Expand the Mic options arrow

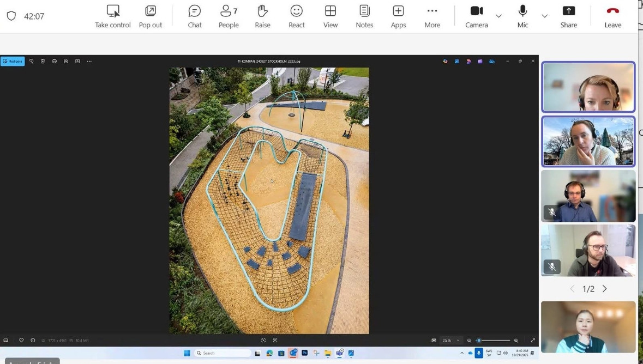pos(545,16)
